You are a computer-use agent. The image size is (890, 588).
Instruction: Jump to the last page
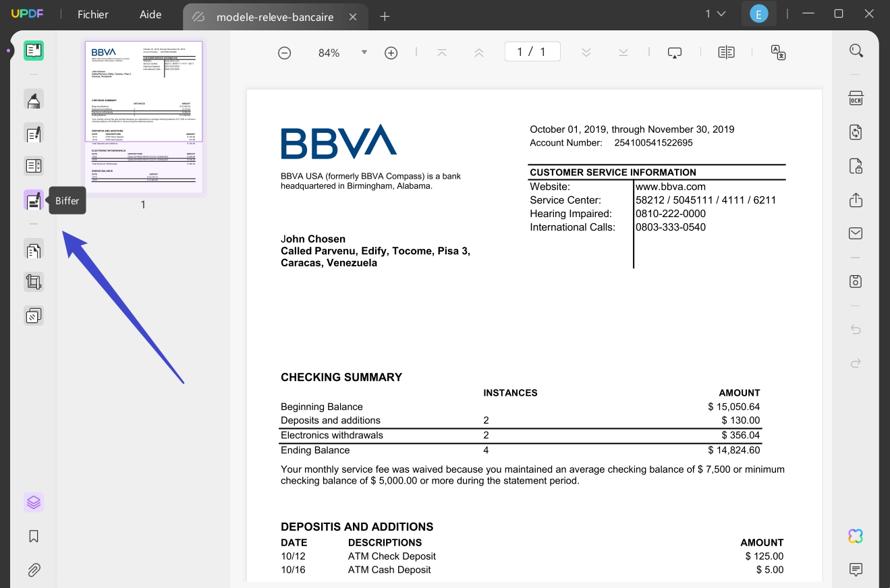click(x=623, y=53)
